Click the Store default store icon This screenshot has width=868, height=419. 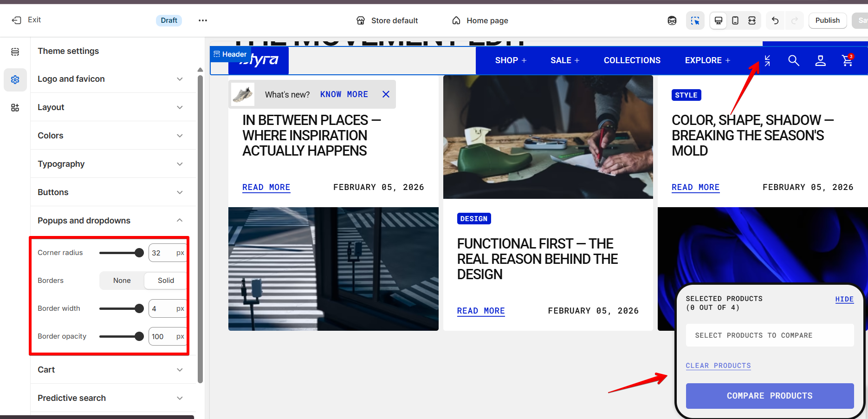tap(361, 20)
